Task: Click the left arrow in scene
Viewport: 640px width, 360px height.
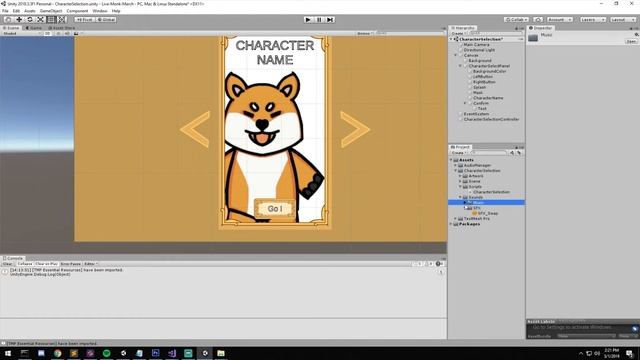Action: tap(195, 129)
